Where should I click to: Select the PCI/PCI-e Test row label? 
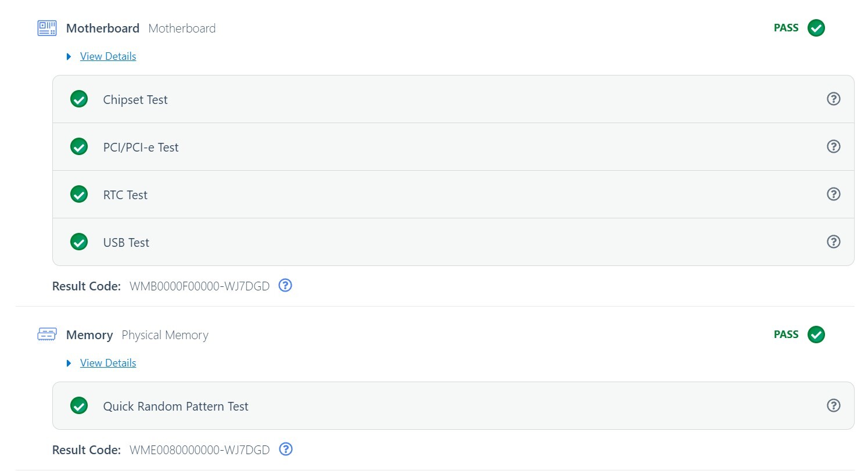tap(141, 148)
